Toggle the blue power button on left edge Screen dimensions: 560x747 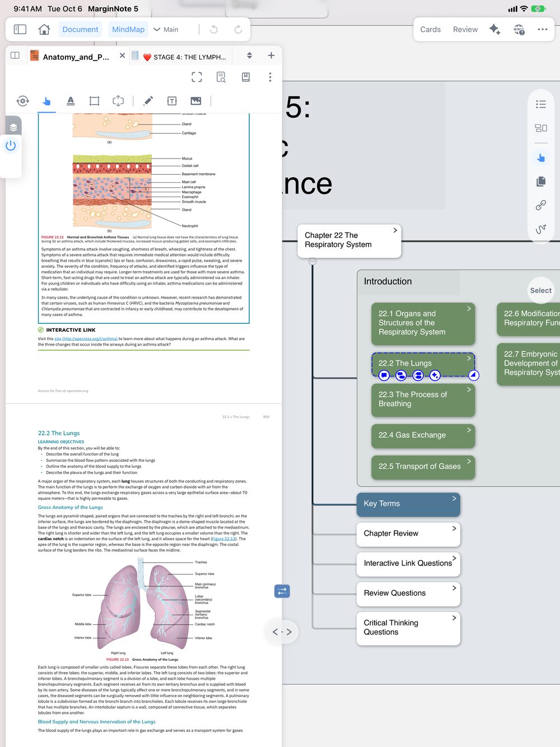coord(11,146)
